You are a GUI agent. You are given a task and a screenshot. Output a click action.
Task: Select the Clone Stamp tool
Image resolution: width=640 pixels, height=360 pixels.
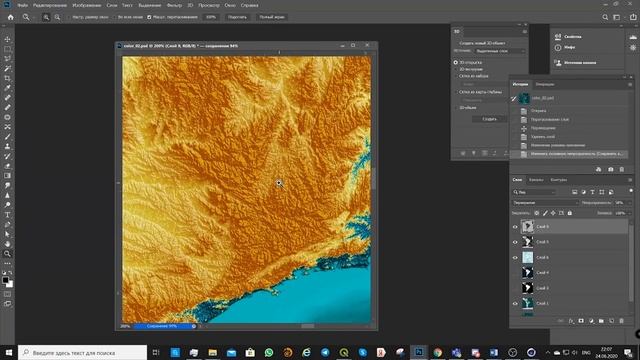point(7,146)
